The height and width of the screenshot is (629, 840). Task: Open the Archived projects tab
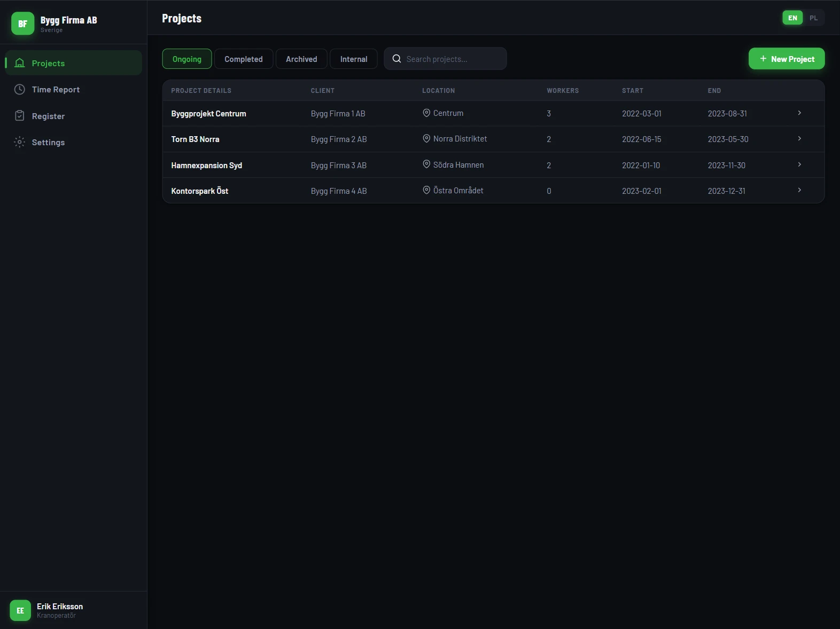301,59
